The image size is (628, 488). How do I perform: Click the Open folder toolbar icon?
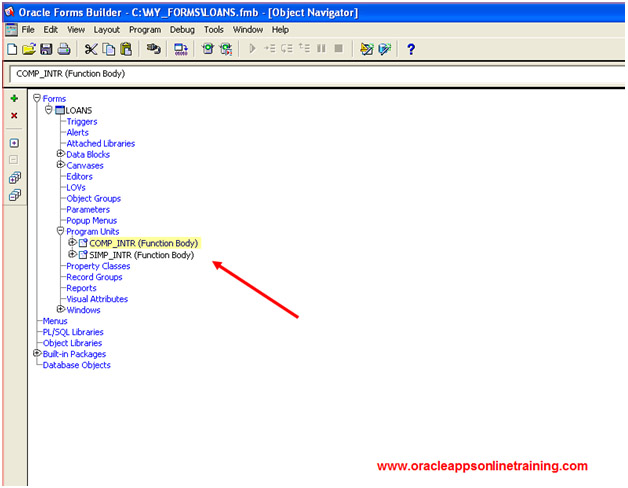29,48
